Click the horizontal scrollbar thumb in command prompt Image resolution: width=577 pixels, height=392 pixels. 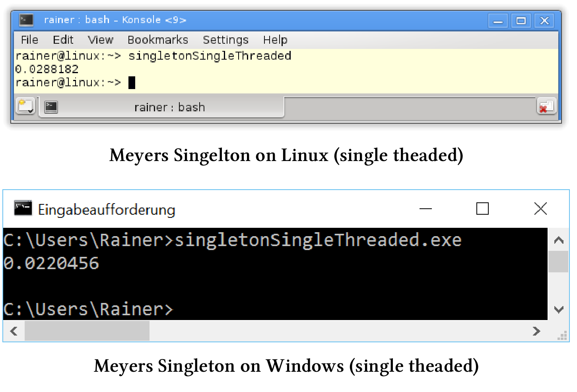point(87,331)
